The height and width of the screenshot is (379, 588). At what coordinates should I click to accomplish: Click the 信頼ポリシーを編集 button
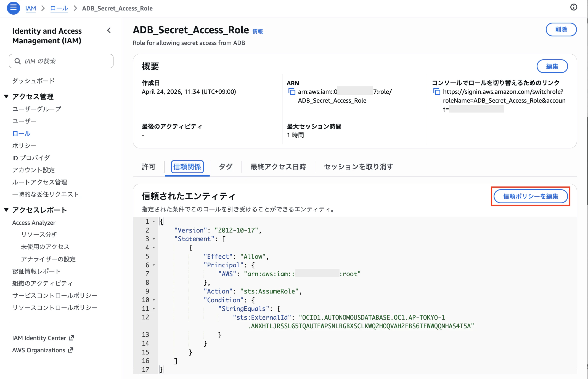click(x=530, y=196)
